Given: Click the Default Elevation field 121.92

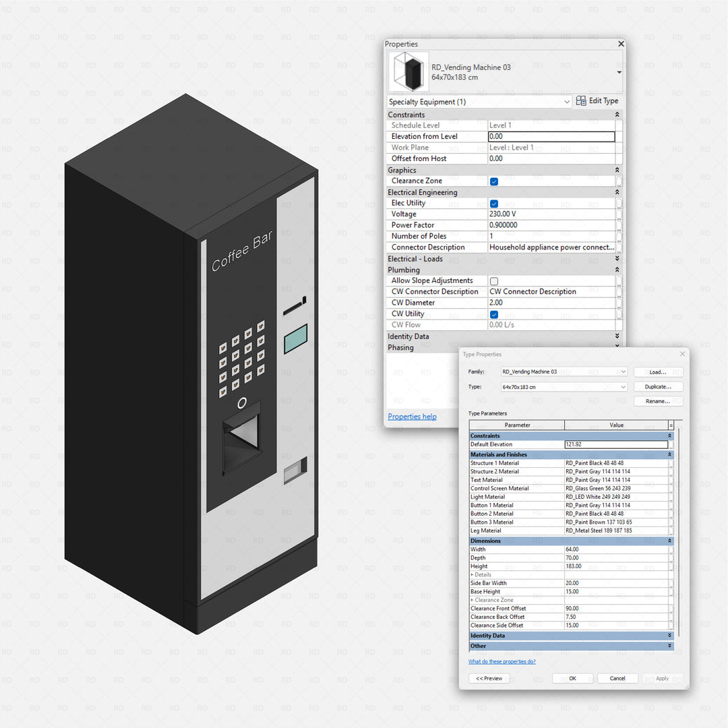Looking at the screenshot, I should [x=616, y=444].
